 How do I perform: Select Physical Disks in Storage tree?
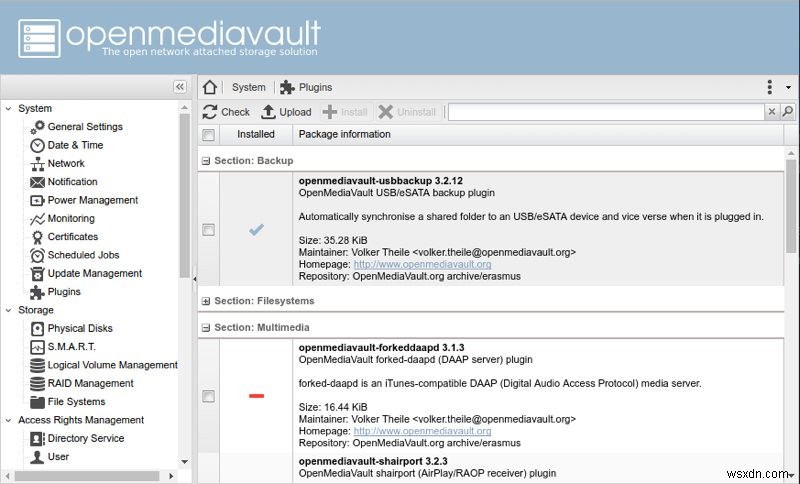[80, 328]
